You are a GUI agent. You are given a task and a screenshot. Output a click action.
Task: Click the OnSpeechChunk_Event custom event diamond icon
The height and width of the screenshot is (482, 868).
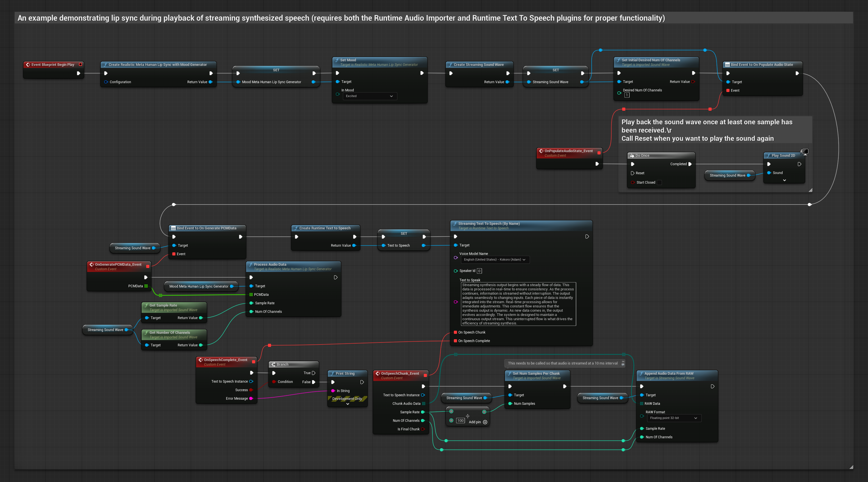pyautogui.click(x=378, y=374)
